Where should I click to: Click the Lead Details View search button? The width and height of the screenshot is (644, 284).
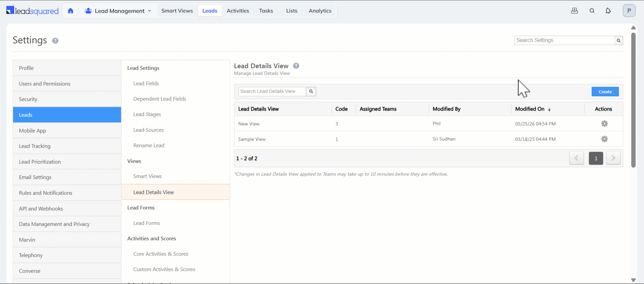[x=311, y=91]
